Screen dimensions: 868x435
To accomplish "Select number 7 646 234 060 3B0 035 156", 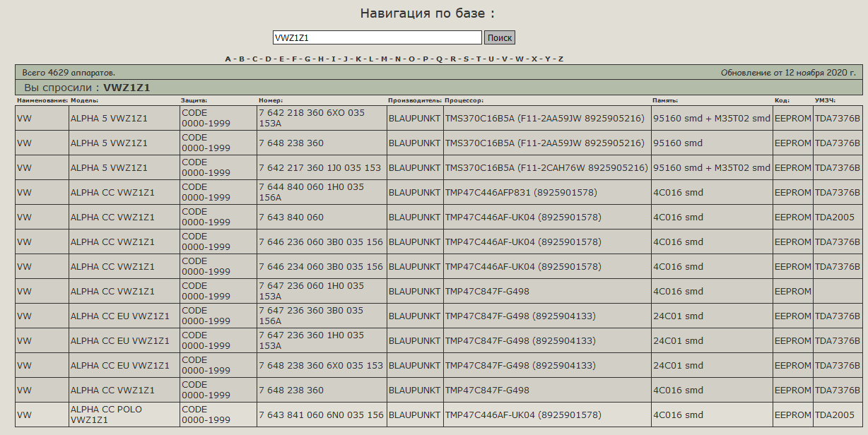I will (x=322, y=266).
